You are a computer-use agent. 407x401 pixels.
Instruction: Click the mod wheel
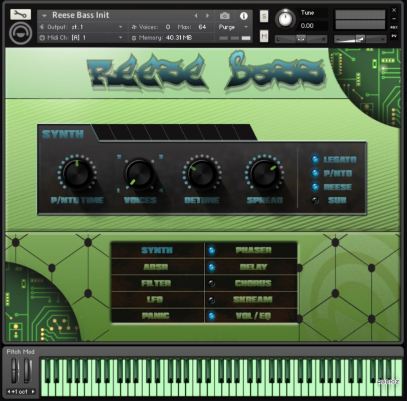(27, 371)
